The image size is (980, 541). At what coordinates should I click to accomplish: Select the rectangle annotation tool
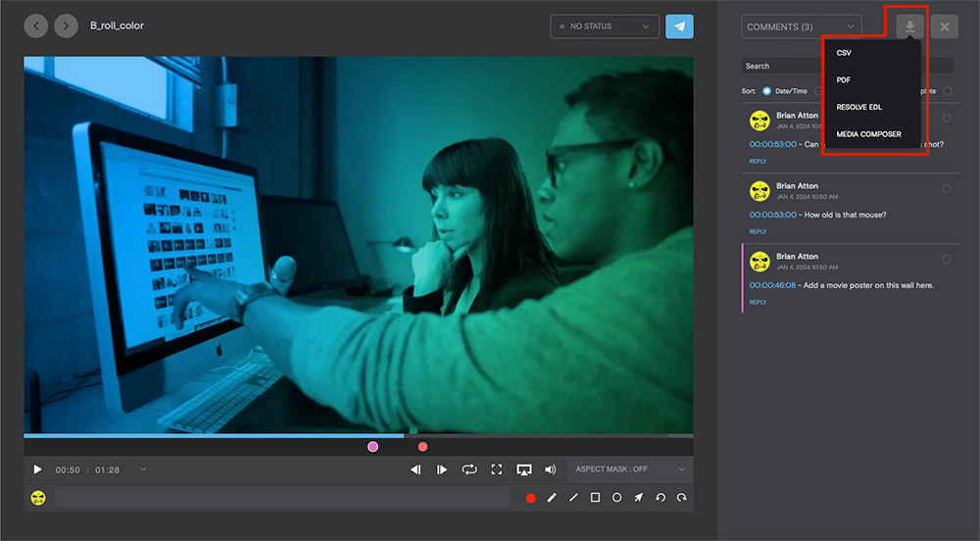point(595,498)
